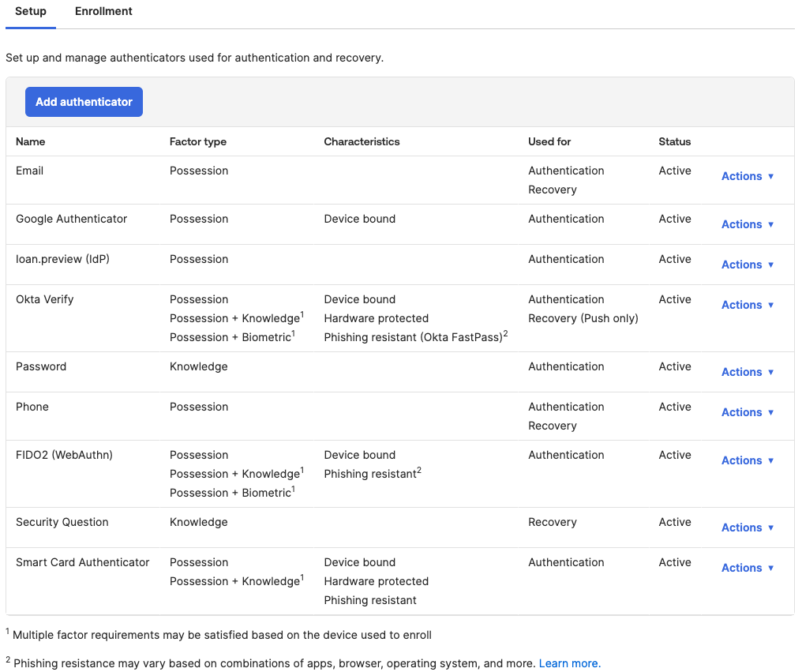Click the FIDO2 (WebAuthn) name cell
802x672 pixels.
pyautogui.click(x=64, y=455)
